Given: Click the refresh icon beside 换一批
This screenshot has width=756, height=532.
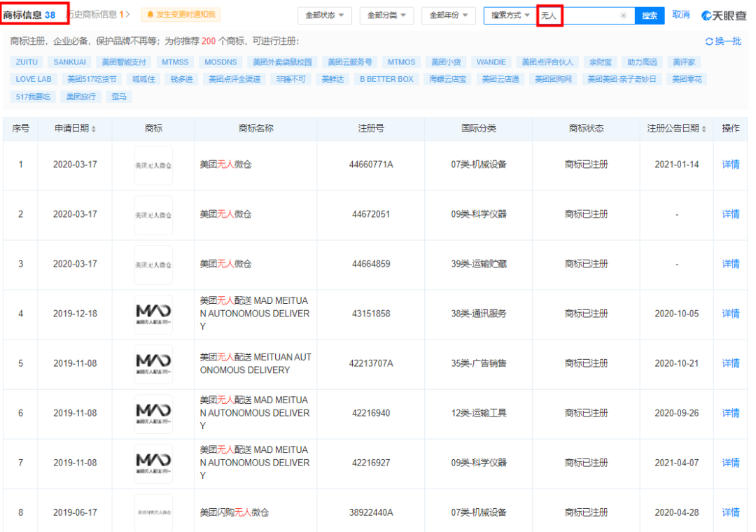Looking at the screenshot, I should point(708,41).
